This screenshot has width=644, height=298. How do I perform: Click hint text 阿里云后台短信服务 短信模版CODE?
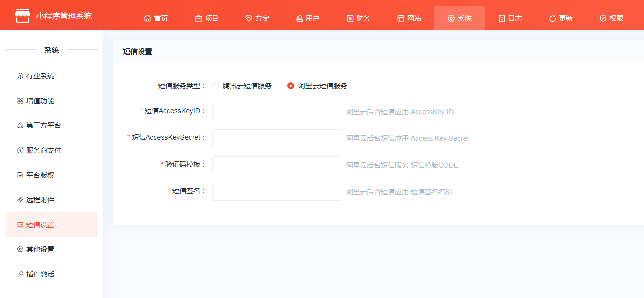pyautogui.click(x=402, y=165)
